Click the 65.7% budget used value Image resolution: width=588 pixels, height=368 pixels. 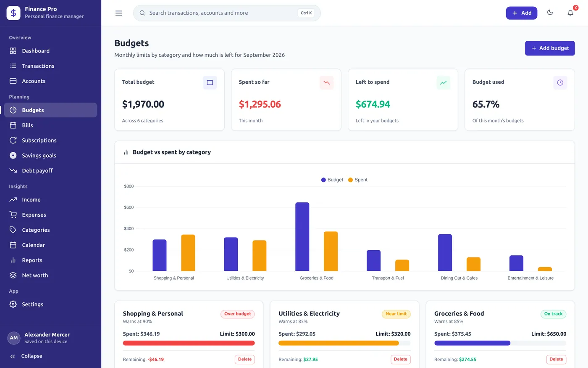486,104
